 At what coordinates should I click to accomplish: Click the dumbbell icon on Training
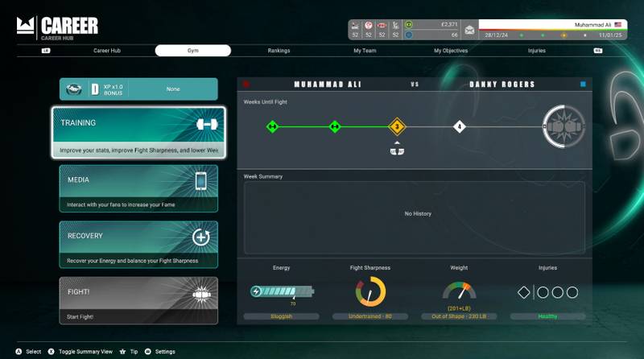(207, 124)
